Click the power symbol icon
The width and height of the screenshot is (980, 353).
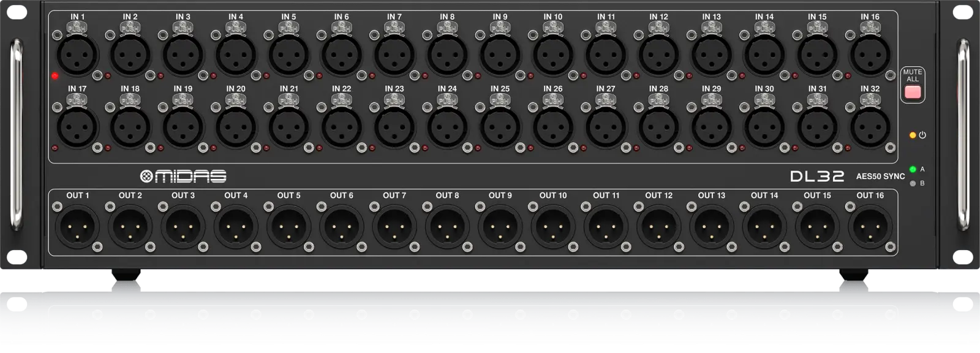pos(922,135)
